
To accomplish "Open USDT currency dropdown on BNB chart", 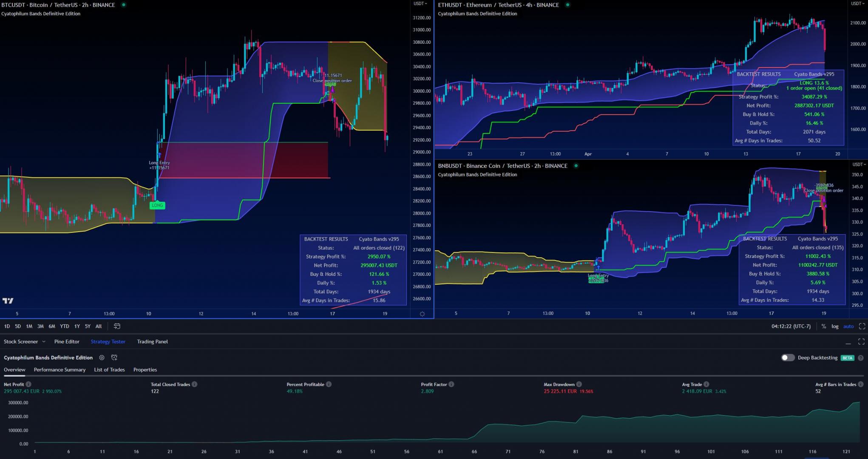I will (859, 164).
